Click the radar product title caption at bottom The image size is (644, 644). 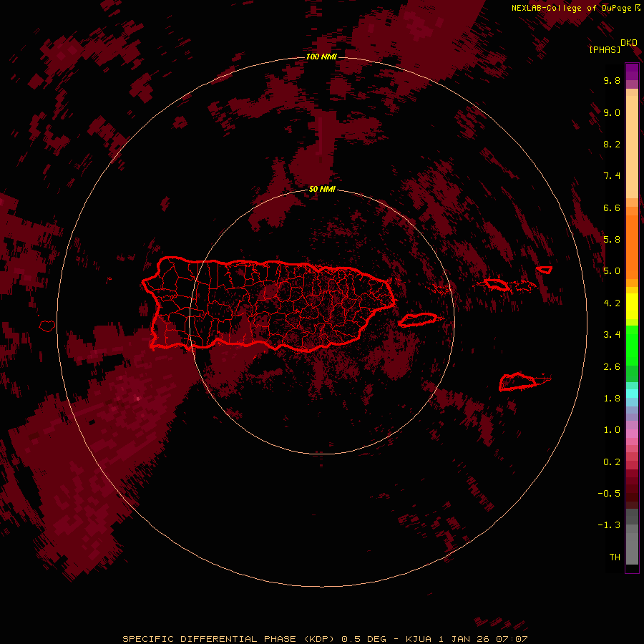(325, 639)
